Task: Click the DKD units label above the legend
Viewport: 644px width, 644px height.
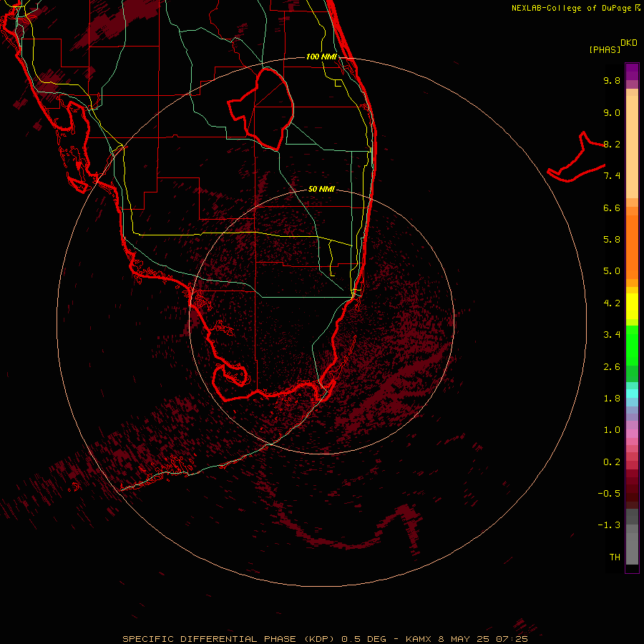Action: (629, 43)
